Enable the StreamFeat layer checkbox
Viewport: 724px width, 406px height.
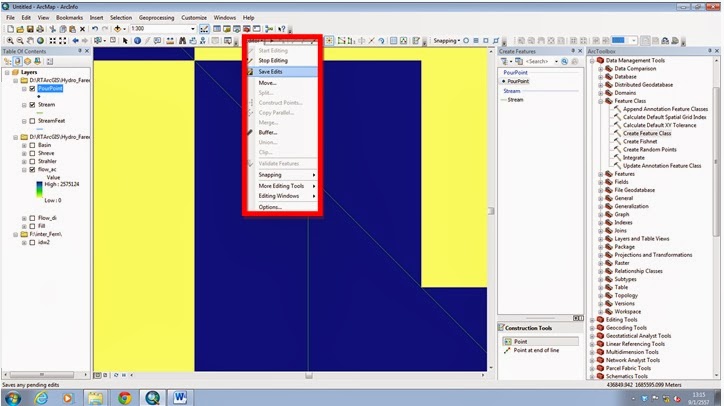(x=32, y=121)
